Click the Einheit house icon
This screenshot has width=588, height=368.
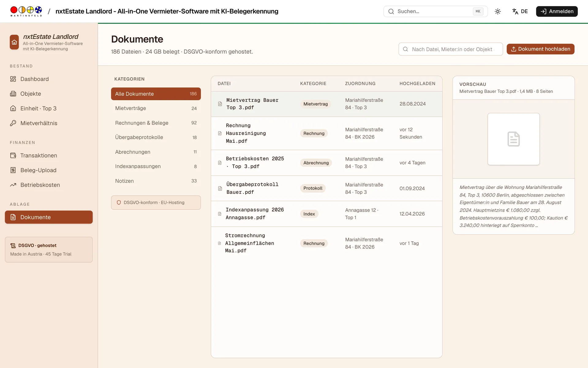[13, 109]
